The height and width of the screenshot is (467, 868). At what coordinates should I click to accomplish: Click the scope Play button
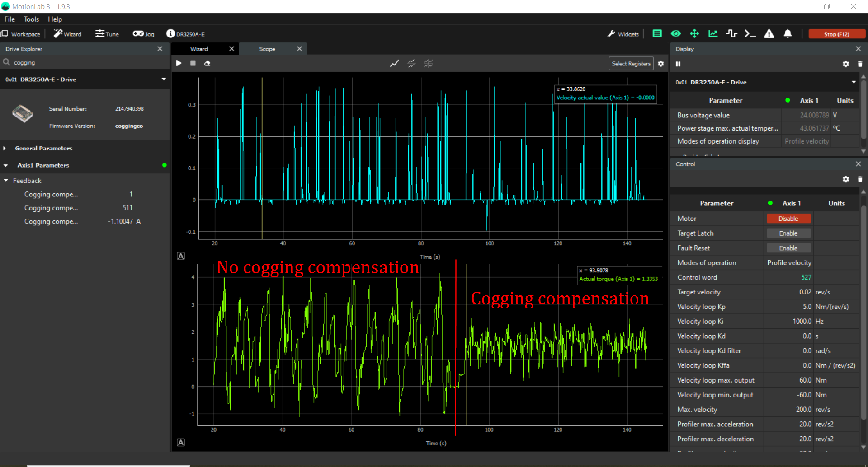[179, 63]
